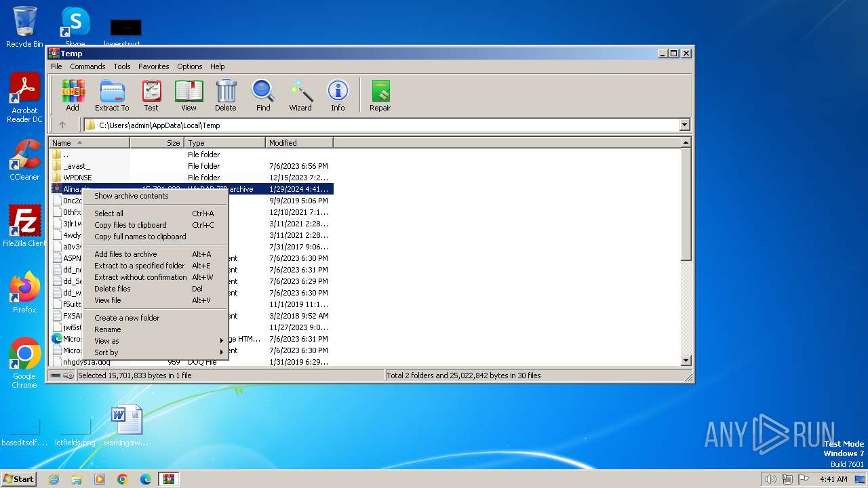Choose Copy files to clipboard
Image resolution: width=868 pixels, height=488 pixels.
155,225
